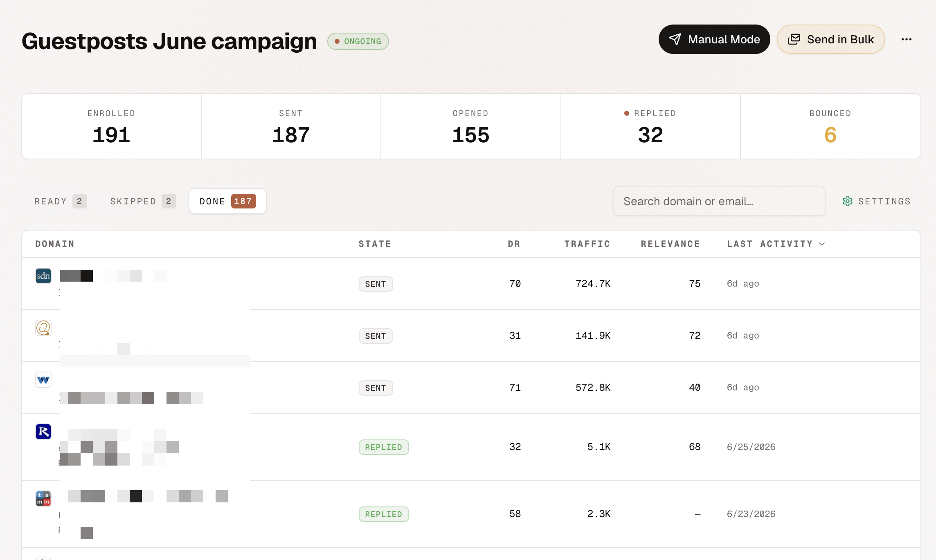Click the paper plane icon in Manual Mode

(x=675, y=39)
